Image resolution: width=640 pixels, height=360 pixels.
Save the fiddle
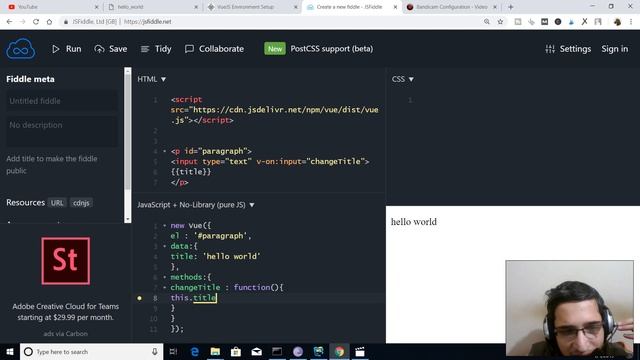click(x=111, y=49)
